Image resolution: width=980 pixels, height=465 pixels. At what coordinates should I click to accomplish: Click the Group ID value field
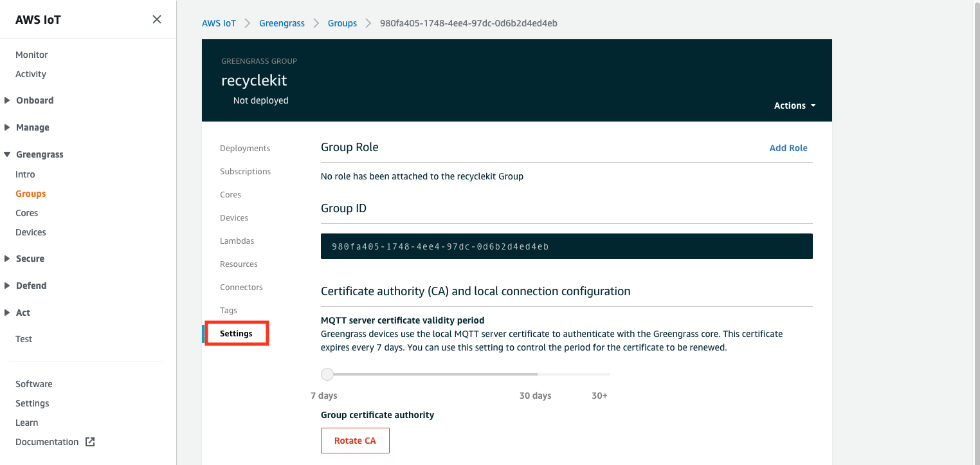pos(567,246)
